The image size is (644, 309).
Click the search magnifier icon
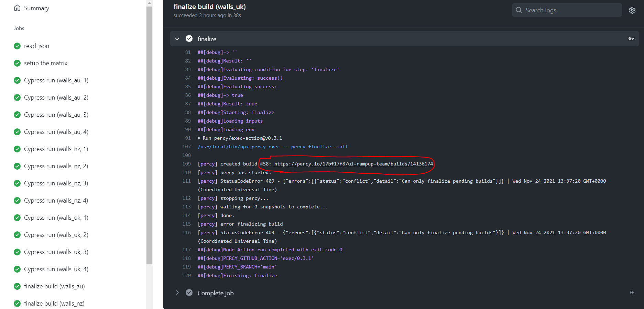pos(519,10)
